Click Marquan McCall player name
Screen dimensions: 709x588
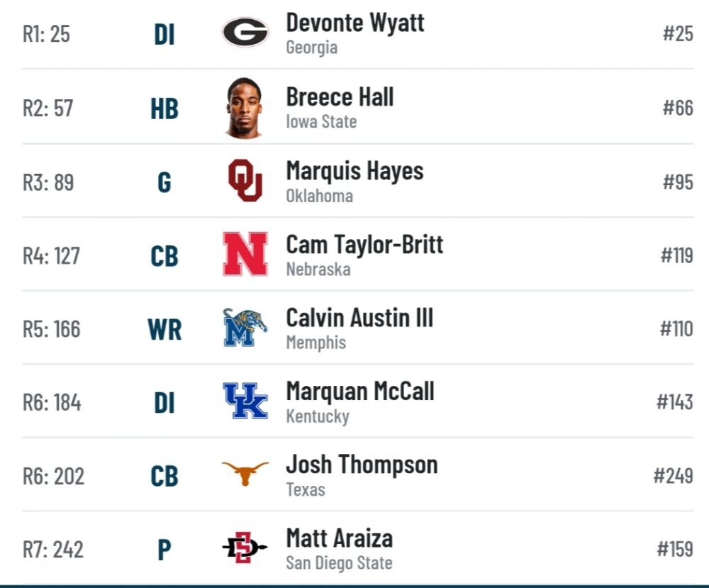[360, 392]
